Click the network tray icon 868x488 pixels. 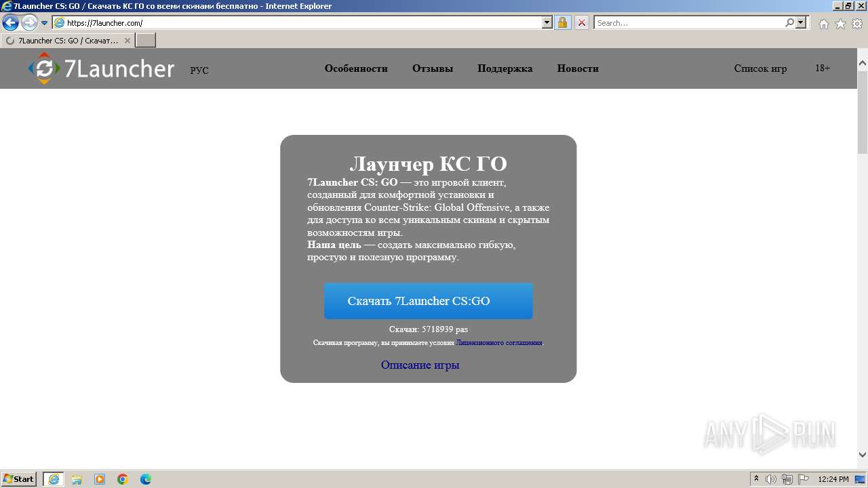pos(787,479)
